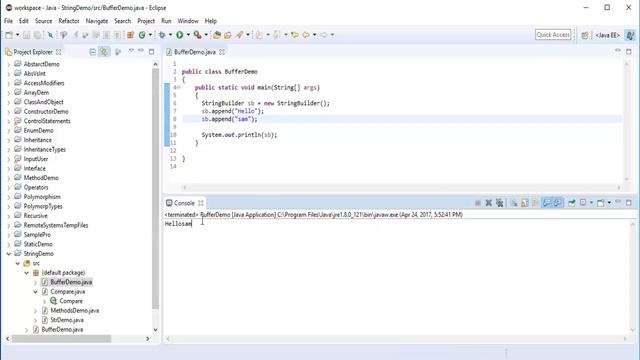Image resolution: width=640 pixels, height=360 pixels.
Task: Toggle Show Console When Standard Error Changes
Action: [558, 203]
